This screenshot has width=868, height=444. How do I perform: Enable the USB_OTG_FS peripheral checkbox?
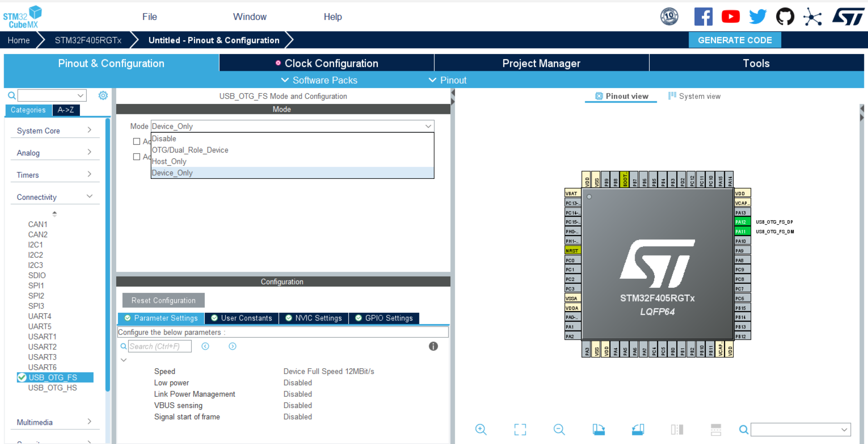pyautogui.click(x=22, y=377)
